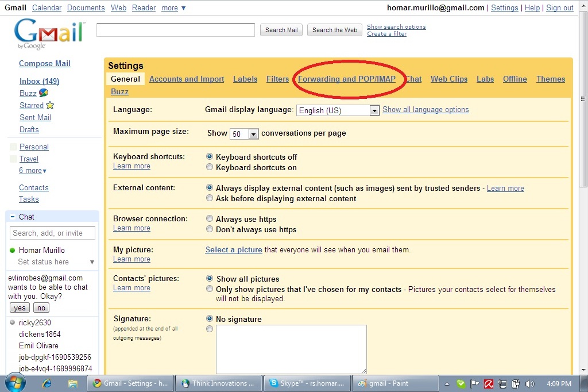Select Keyboard shortcuts off
588x392 pixels.
click(x=210, y=156)
